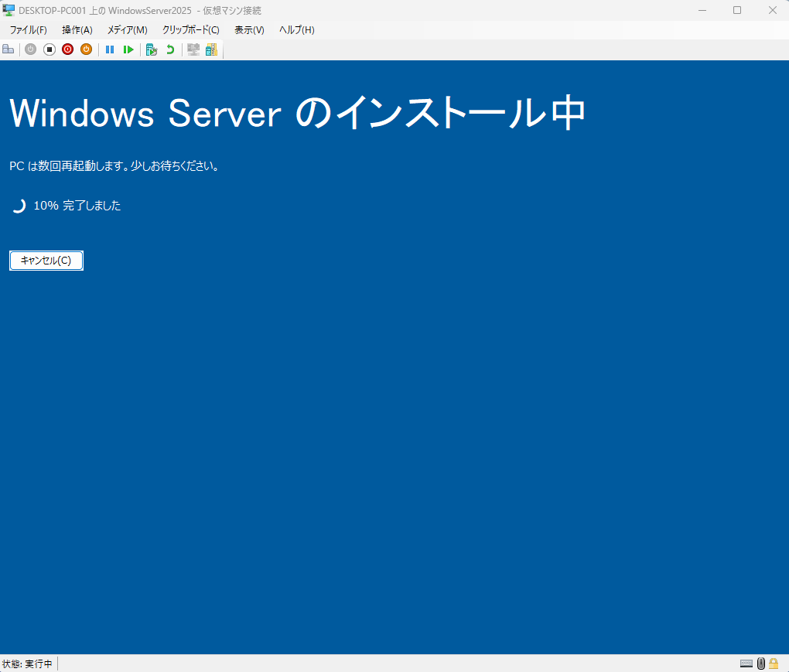Send Ctrl+Alt+Delete using the keyboard keys toolbar icon
The image size is (789, 672).
[8, 49]
